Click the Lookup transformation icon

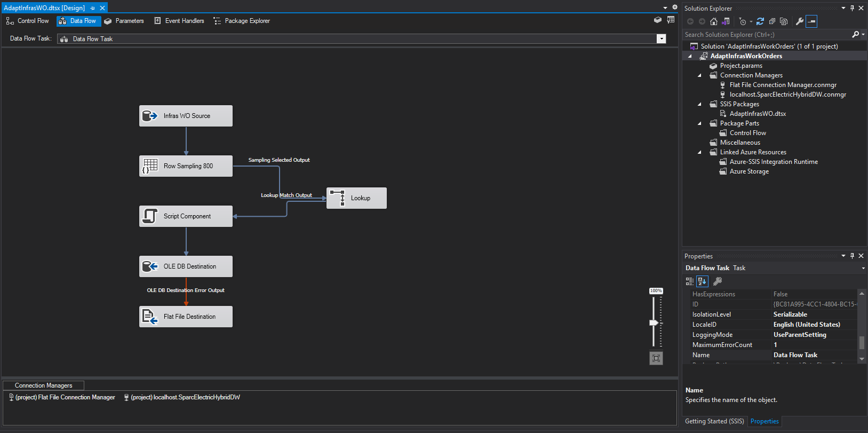[x=337, y=198]
